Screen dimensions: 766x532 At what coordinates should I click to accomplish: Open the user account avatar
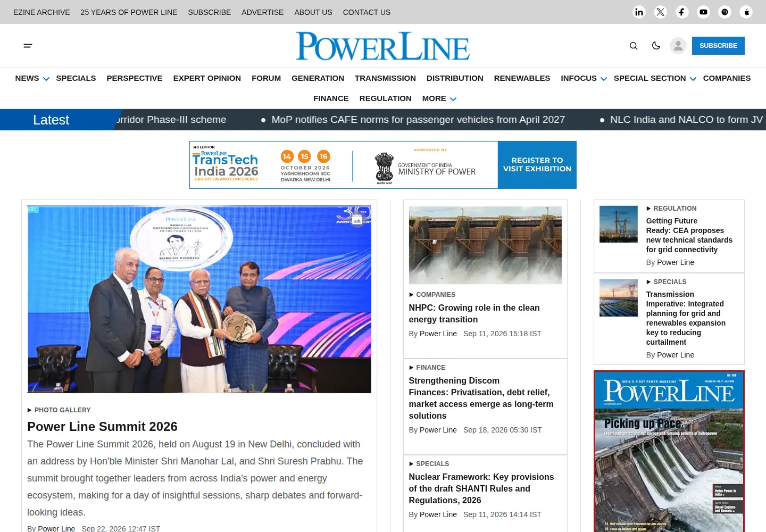(x=678, y=46)
